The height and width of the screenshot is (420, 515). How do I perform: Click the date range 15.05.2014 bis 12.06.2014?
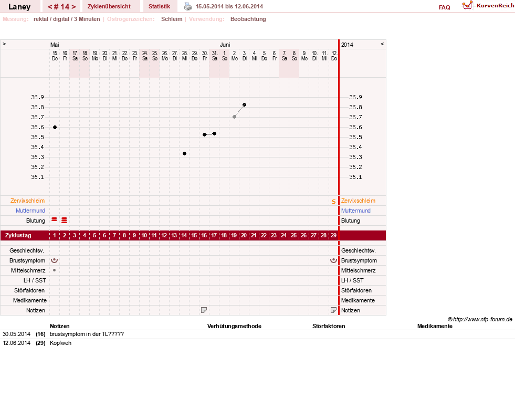(229, 6)
